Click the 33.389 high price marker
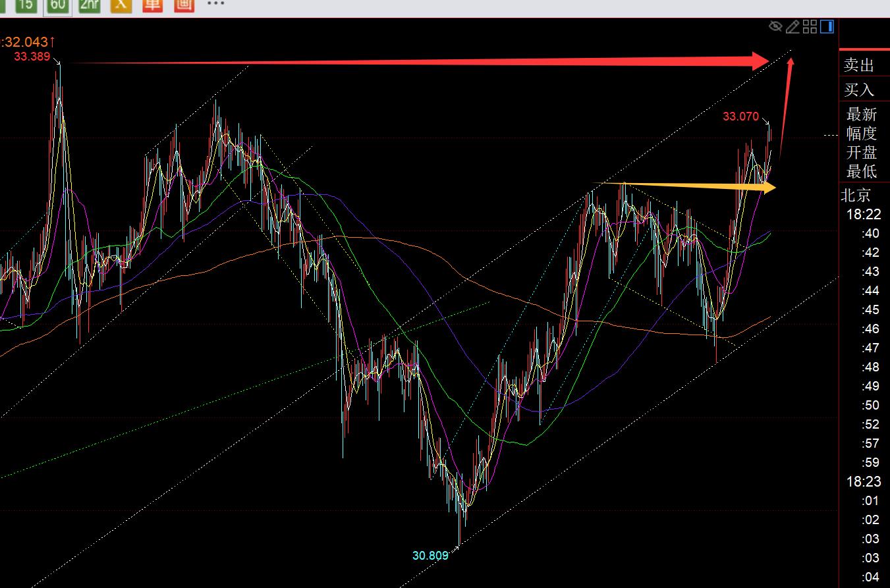 tap(32, 57)
